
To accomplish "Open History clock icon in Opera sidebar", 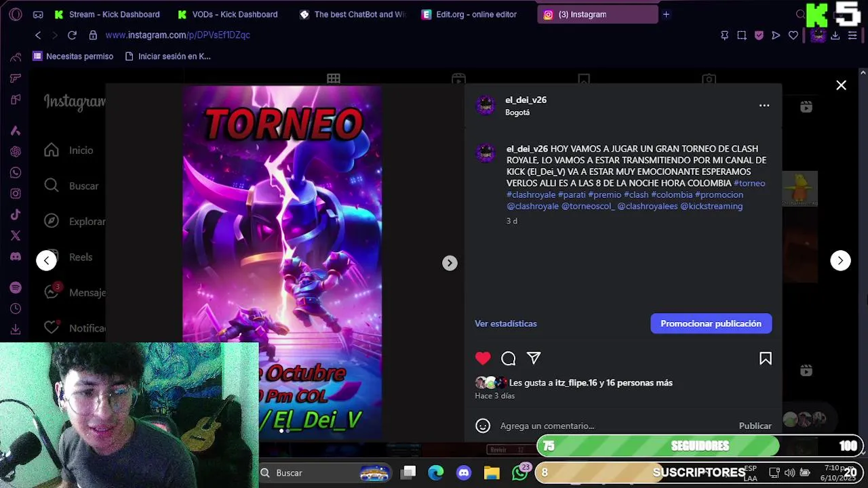I will [16, 309].
